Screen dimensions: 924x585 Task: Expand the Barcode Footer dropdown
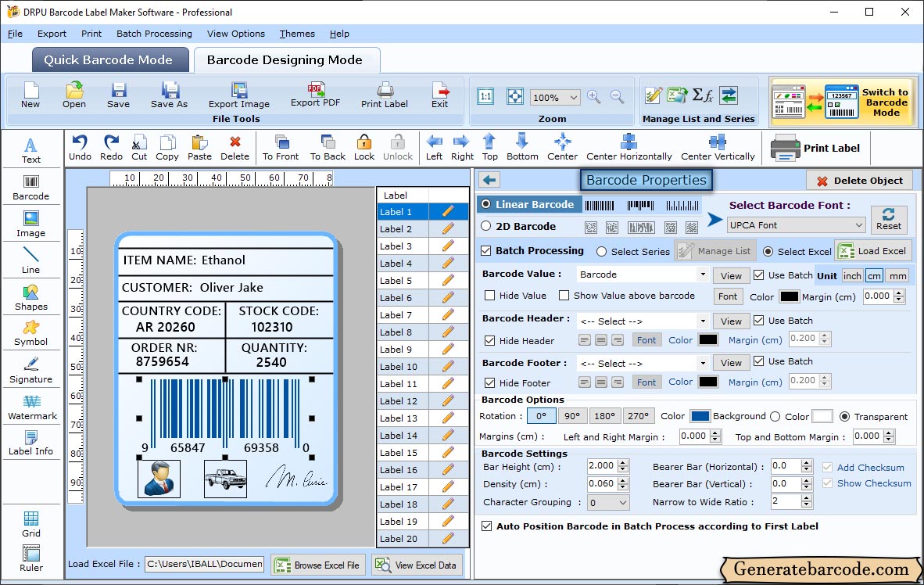703,363
